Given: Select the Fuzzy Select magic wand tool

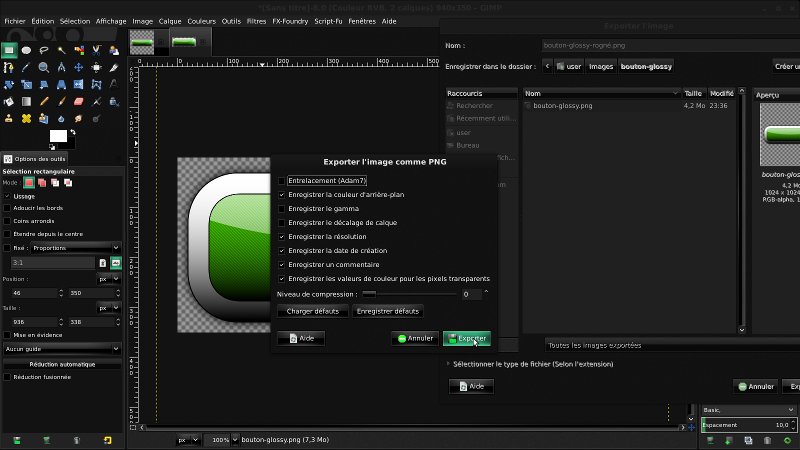Looking at the screenshot, I should (61, 50).
